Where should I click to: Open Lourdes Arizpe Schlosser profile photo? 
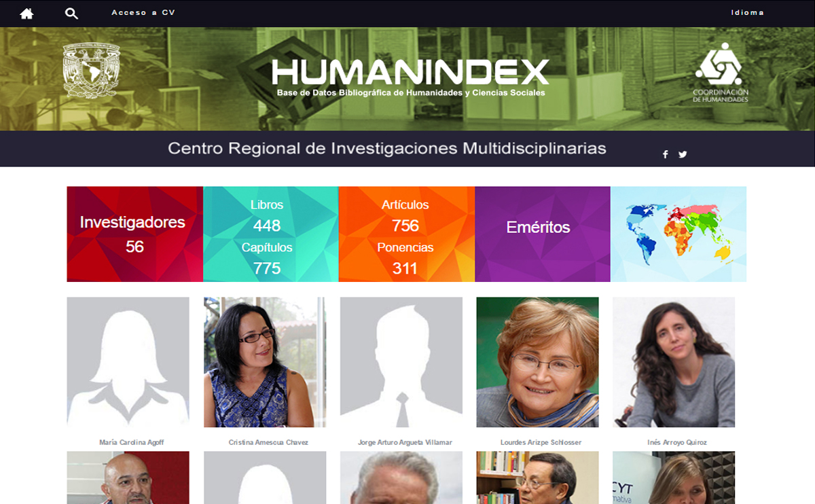[537, 362]
